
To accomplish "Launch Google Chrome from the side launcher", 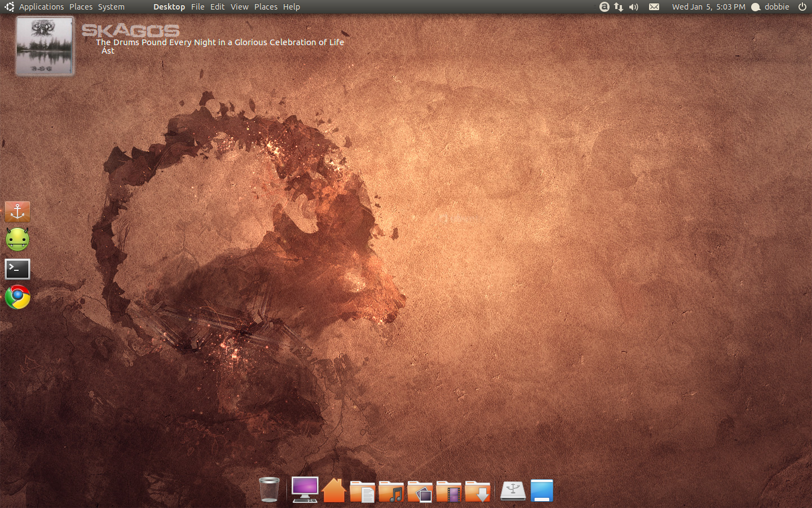I will click(17, 297).
